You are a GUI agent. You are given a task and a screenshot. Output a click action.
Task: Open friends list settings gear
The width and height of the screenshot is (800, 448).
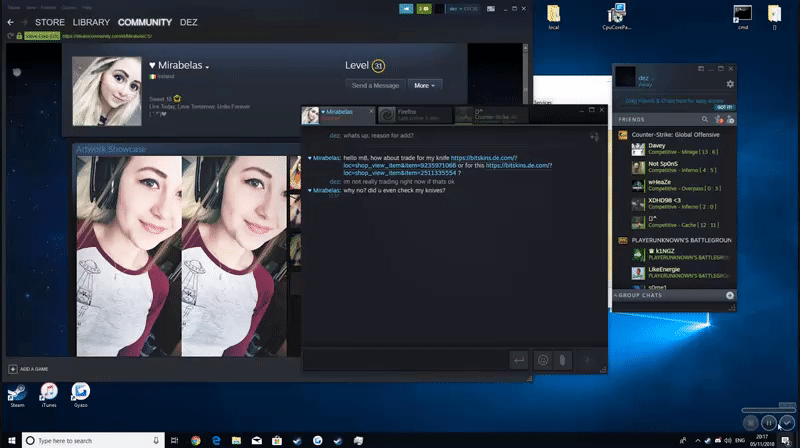[x=730, y=84]
